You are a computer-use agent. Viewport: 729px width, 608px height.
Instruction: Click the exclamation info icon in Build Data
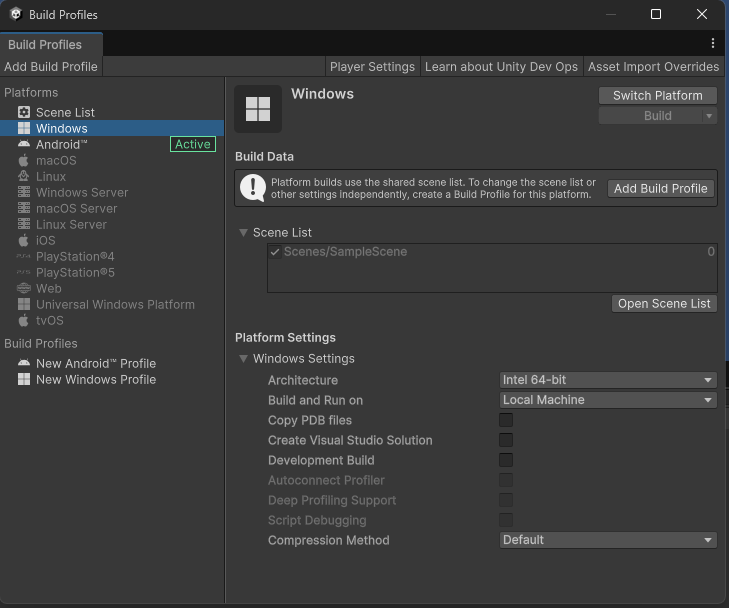tap(252, 188)
